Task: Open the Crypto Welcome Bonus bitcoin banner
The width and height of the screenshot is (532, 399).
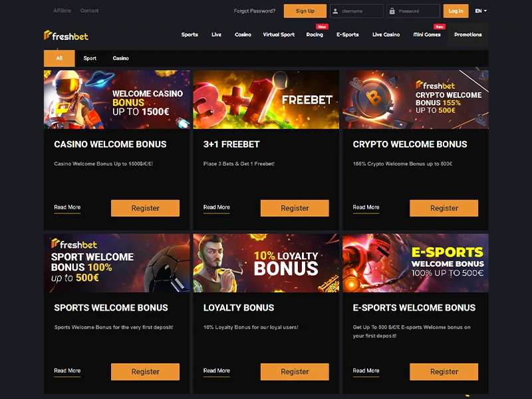Action: (416, 99)
